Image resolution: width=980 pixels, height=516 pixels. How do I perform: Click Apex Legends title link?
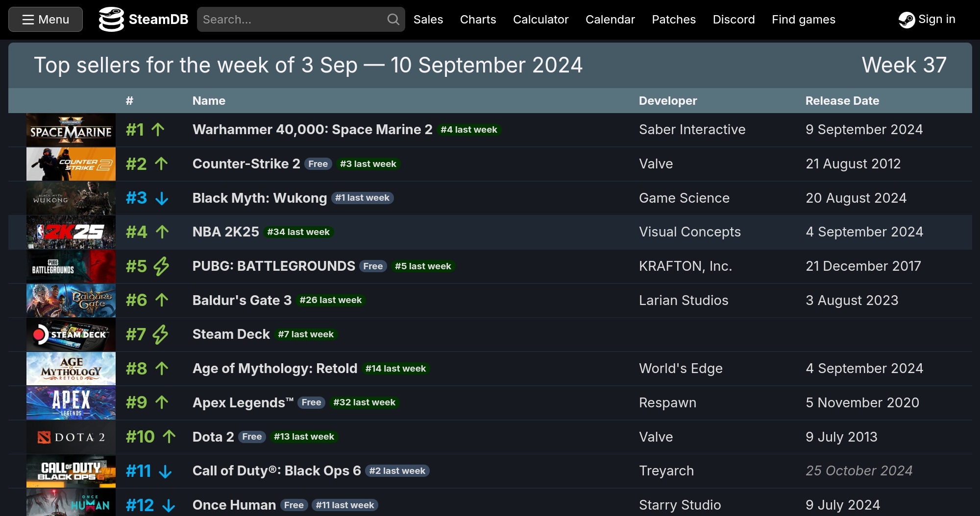tap(243, 403)
